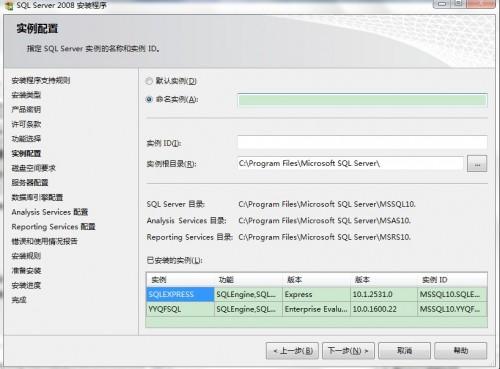Click the SQL Server 目录 path text
Screen dimensions: 500x369
click(x=327, y=204)
